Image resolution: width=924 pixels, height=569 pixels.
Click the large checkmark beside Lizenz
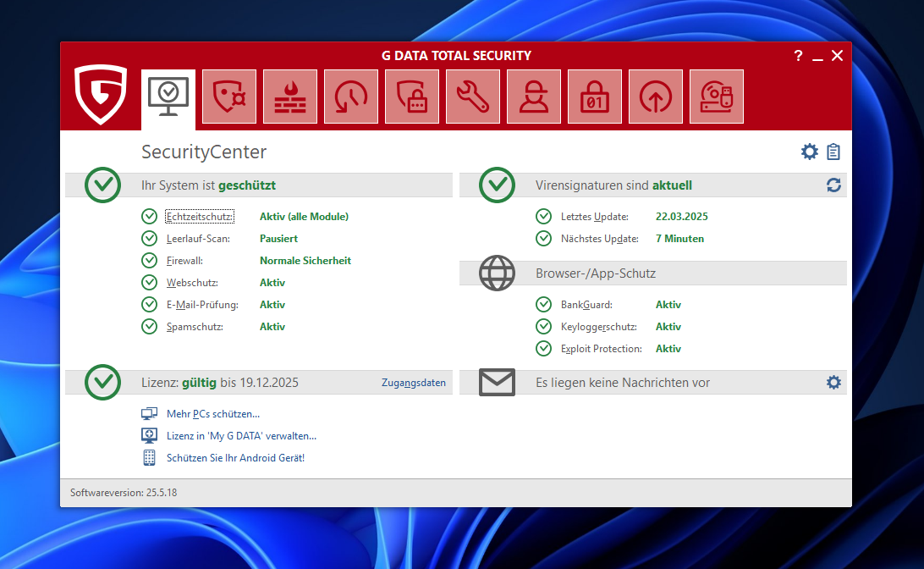(x=103, y=382)
